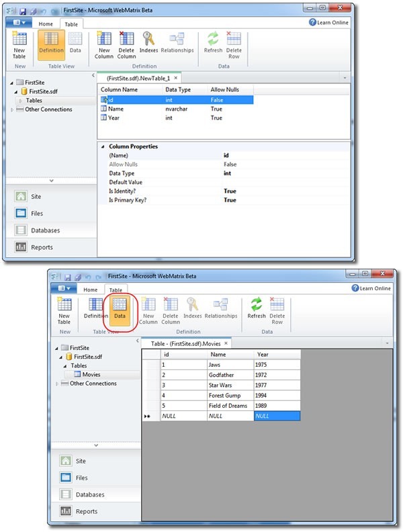Viewport: 403px width, 532px height.
Task: Expand Tables node in top window tree
Action: tap(20, 101)
